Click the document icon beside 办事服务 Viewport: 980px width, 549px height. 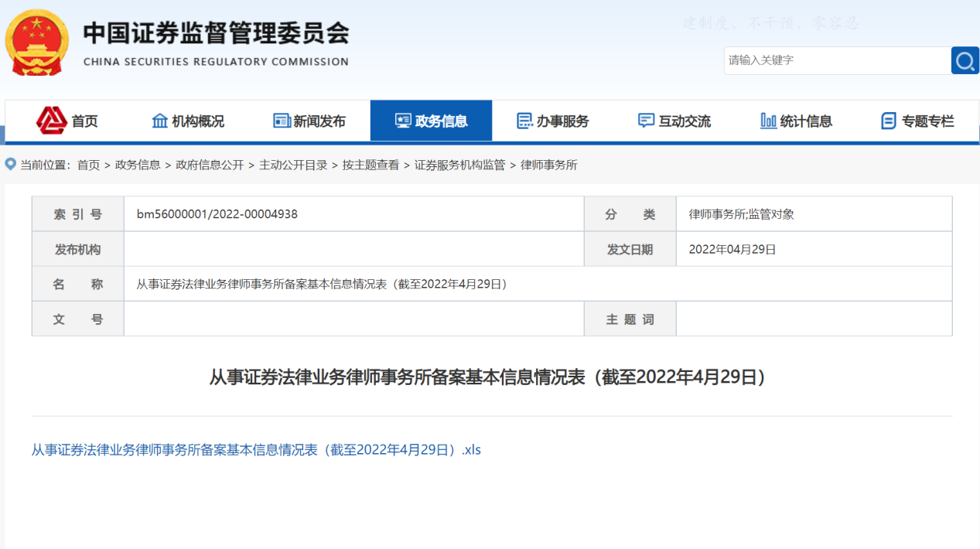click(524, 120)
